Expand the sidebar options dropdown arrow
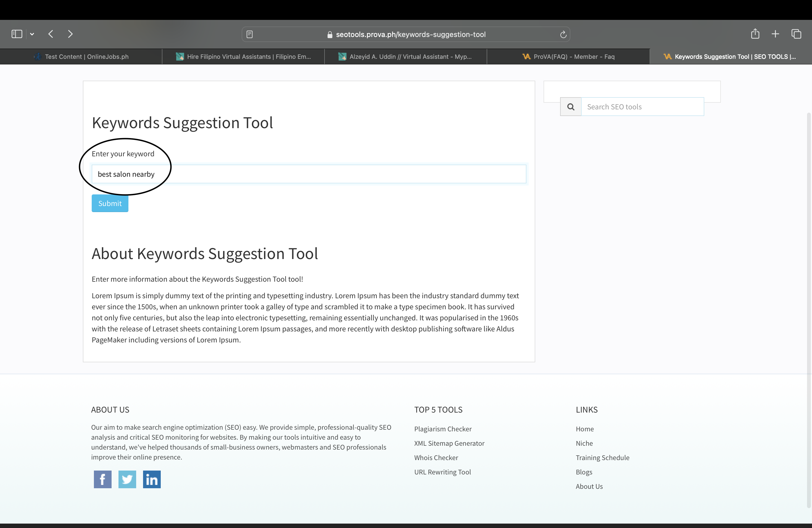The image size is (812, 528). pos(32,34)
